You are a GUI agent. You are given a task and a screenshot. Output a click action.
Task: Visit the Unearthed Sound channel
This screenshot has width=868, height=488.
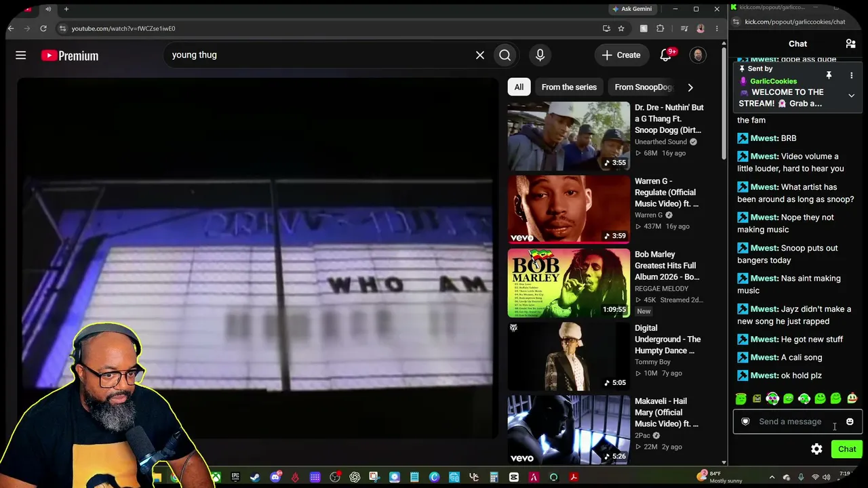660,142
